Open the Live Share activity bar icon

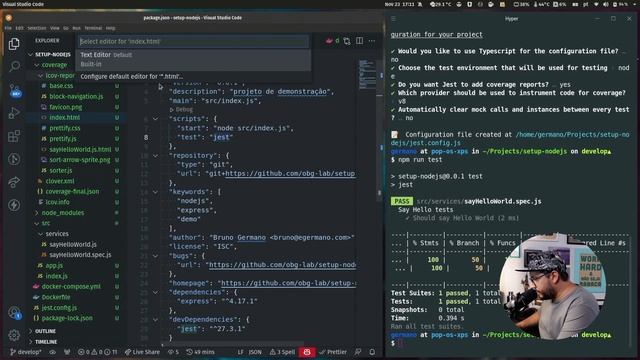point(14,182)
